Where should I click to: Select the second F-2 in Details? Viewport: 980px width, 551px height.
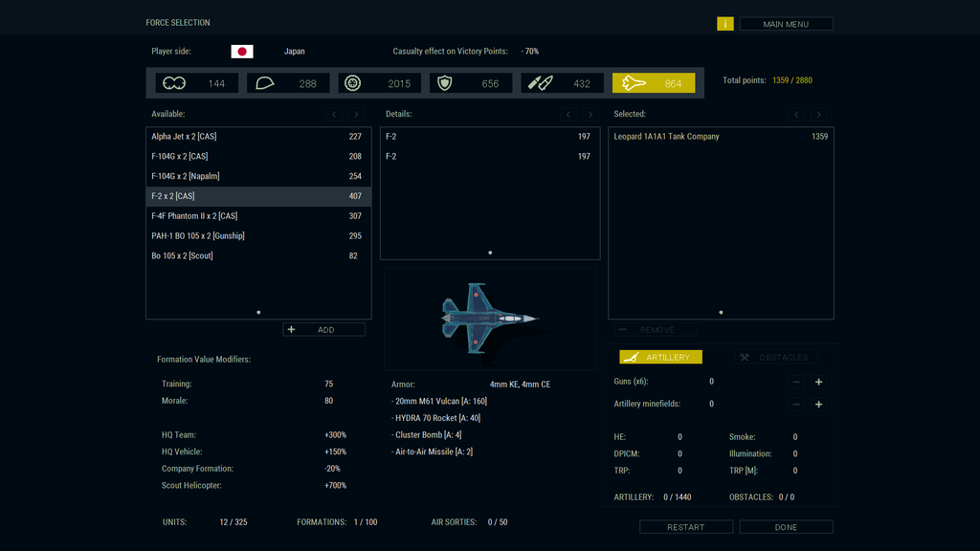pyautogui.click(x=490, y=156)
